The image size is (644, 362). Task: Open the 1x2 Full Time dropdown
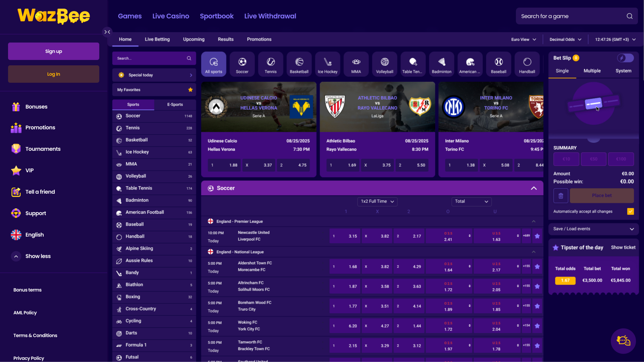pos(377,201)
